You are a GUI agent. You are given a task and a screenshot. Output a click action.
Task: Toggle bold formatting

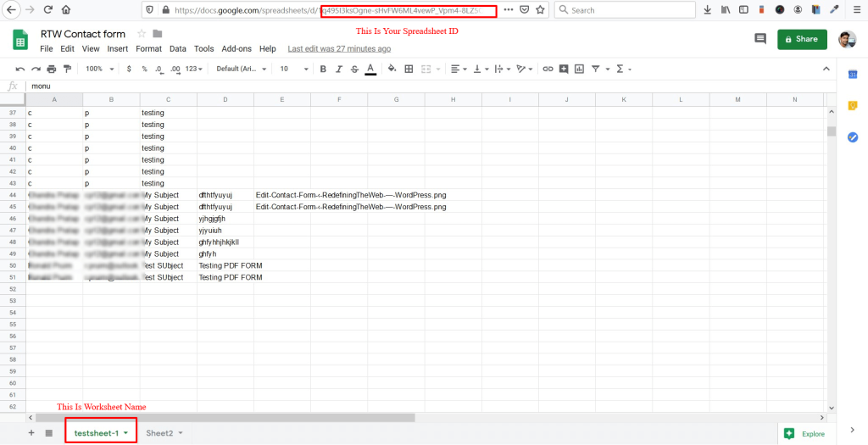pos(323,70)
